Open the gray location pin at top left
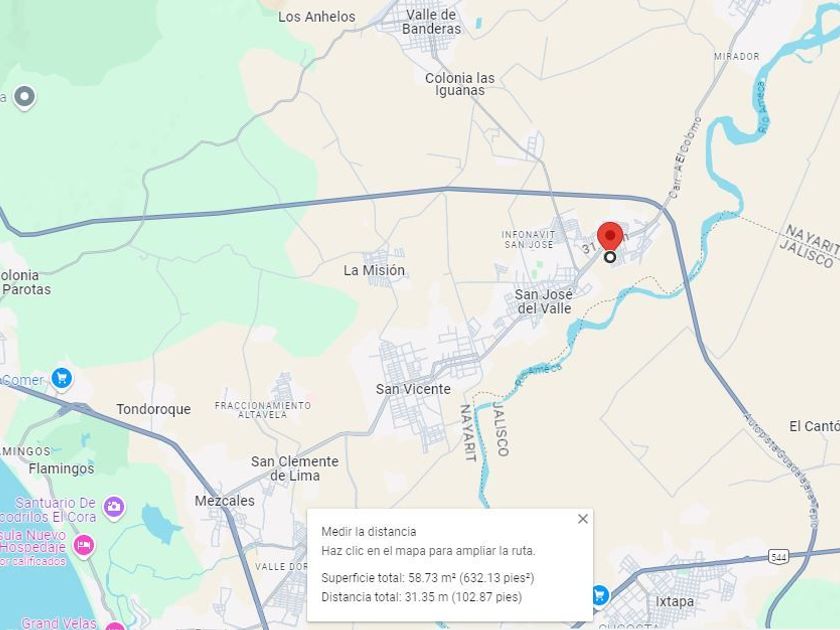 point(25,98)
